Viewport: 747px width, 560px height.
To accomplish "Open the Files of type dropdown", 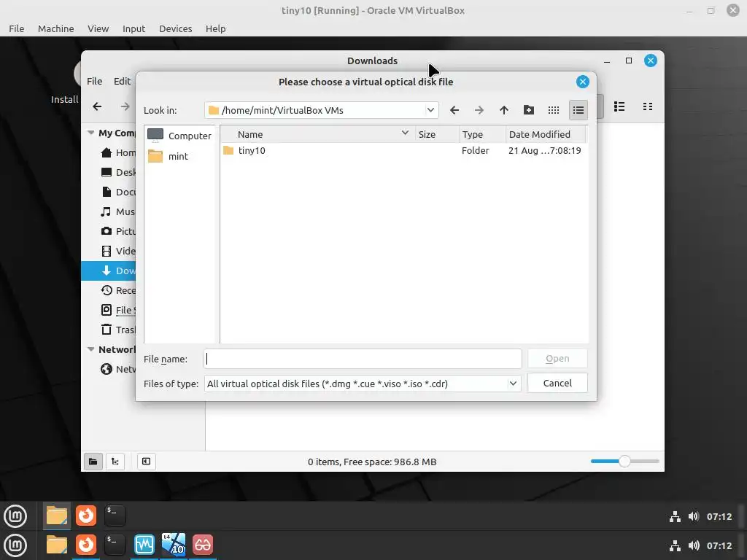I will (x=513, y=384).
